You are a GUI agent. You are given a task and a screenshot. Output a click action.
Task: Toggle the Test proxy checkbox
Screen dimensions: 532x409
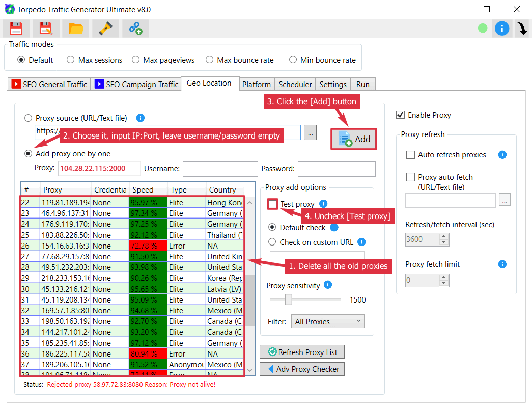(272, 204)
